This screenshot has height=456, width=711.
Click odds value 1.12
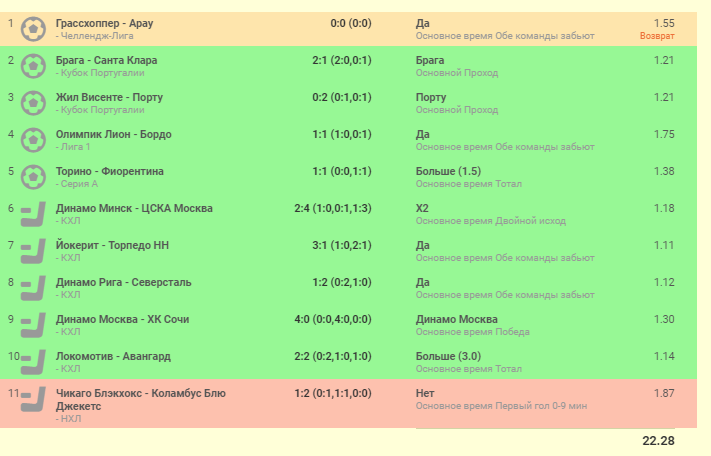pyautogui.click(x=664, y=282)
